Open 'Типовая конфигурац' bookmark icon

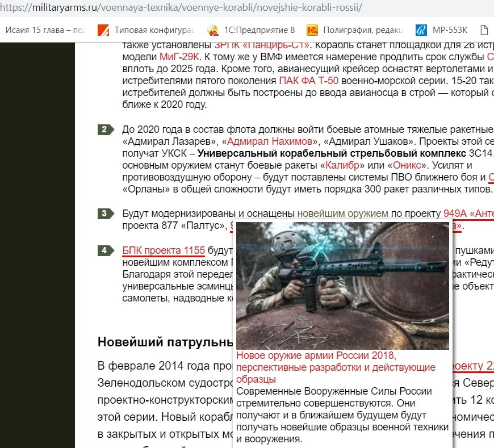(x=103, y=30)
